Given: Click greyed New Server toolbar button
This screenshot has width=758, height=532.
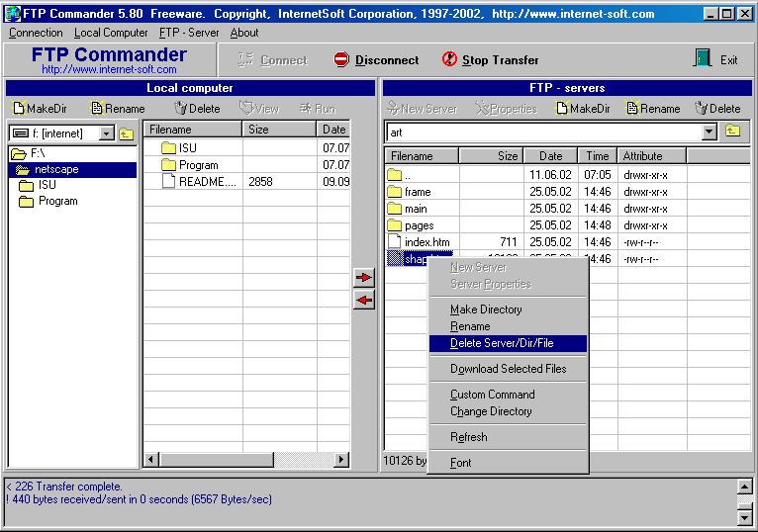Looking at the screenshot, I should (x=423, y=109).
